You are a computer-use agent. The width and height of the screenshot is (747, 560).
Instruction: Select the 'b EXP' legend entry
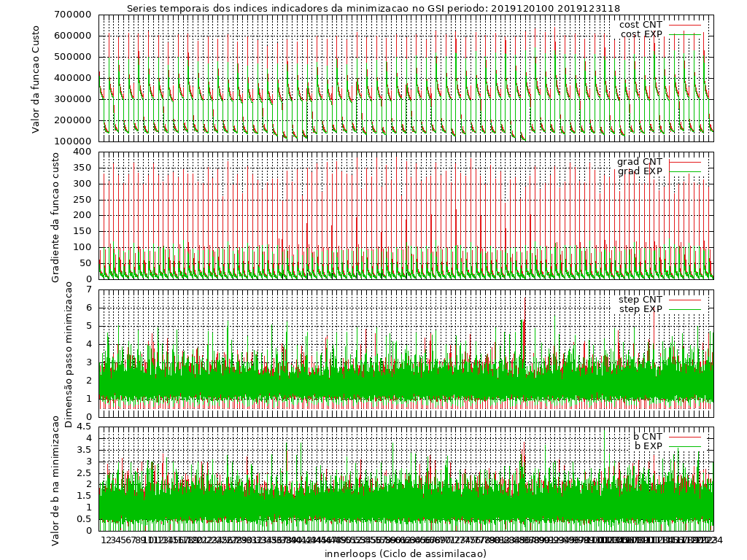click(x=649, y=446)
